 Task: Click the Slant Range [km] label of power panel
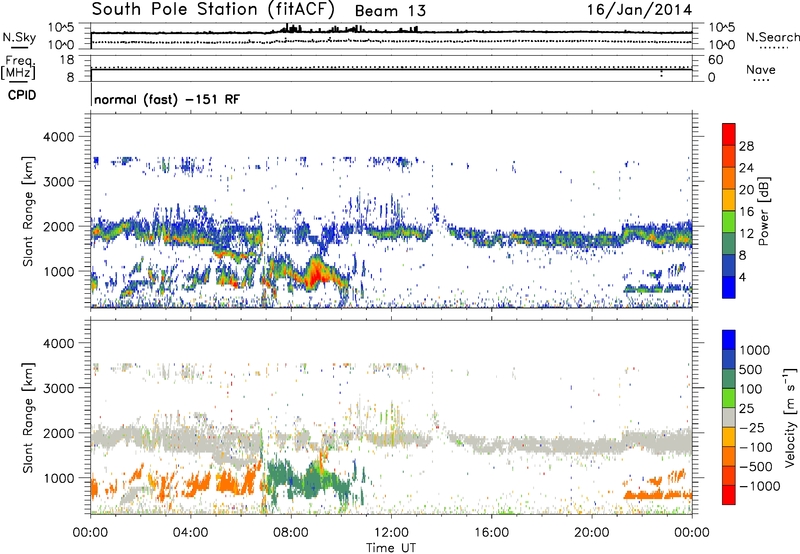[28, 211]
